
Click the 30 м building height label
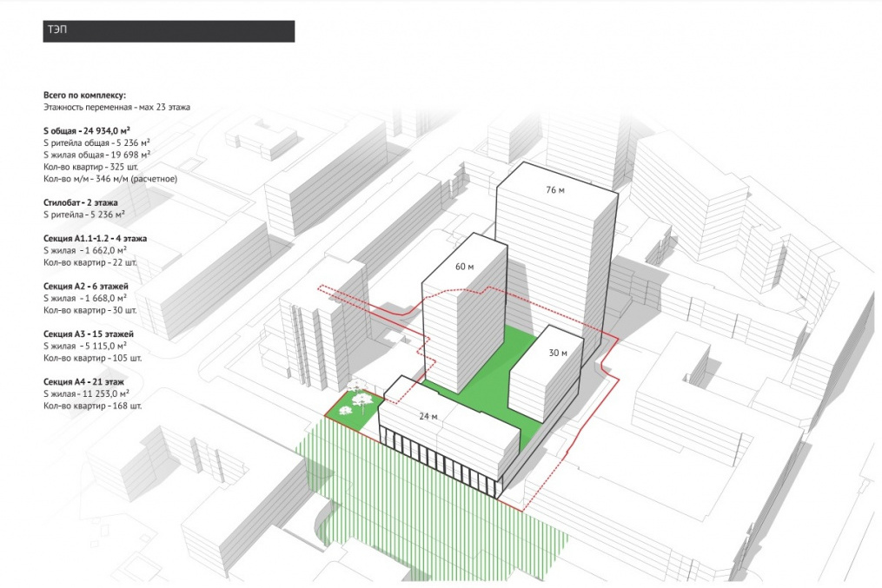click(x=557, y=353)
